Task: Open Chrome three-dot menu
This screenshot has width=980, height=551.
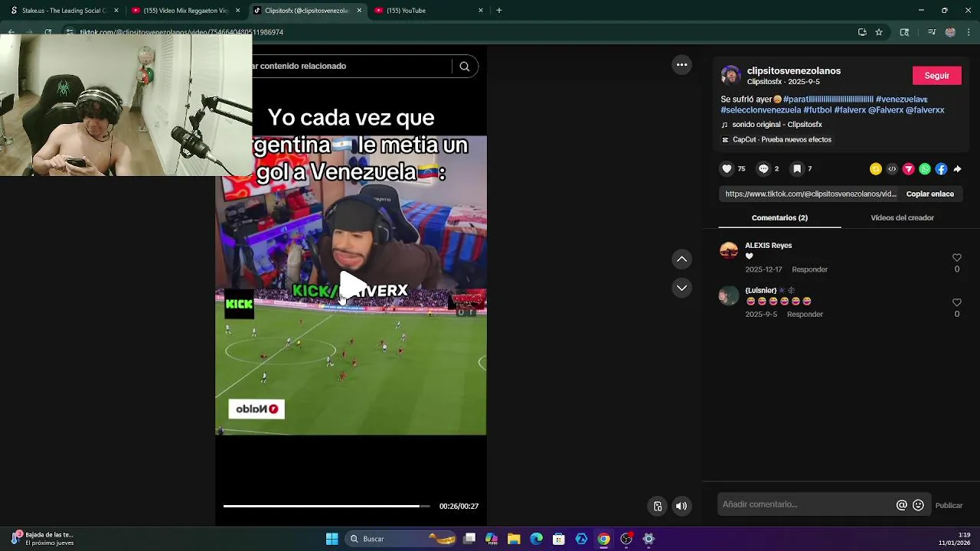Action: [x=969, y=32]
